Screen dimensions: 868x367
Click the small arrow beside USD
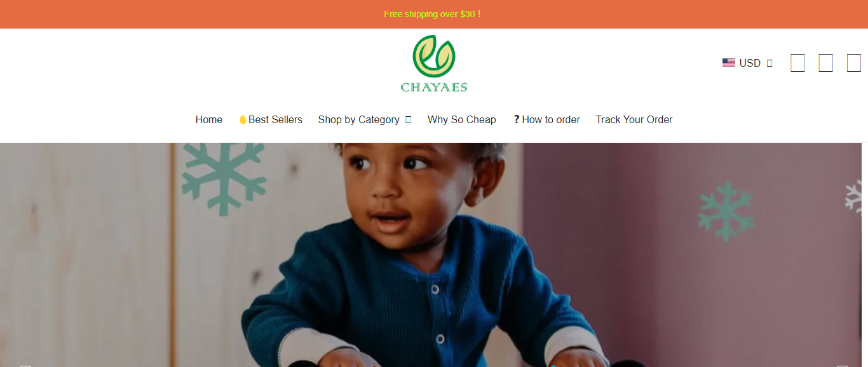[x=770, y=63]
